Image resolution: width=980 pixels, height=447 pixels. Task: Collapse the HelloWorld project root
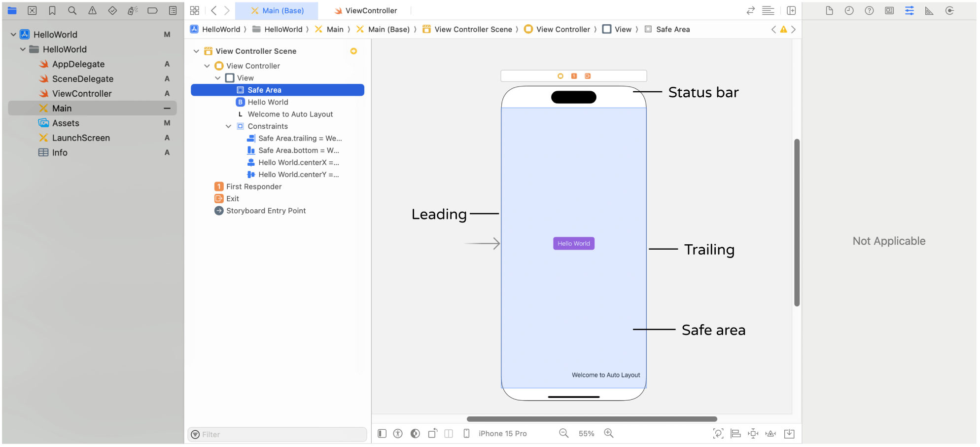pyautogui.click(x=13, y=35)
